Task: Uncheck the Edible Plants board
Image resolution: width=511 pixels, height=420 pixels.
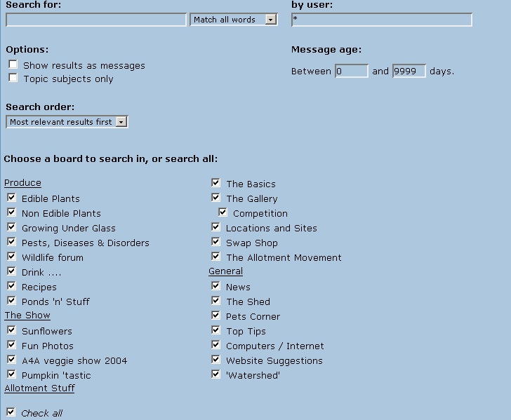Action: 11,198
